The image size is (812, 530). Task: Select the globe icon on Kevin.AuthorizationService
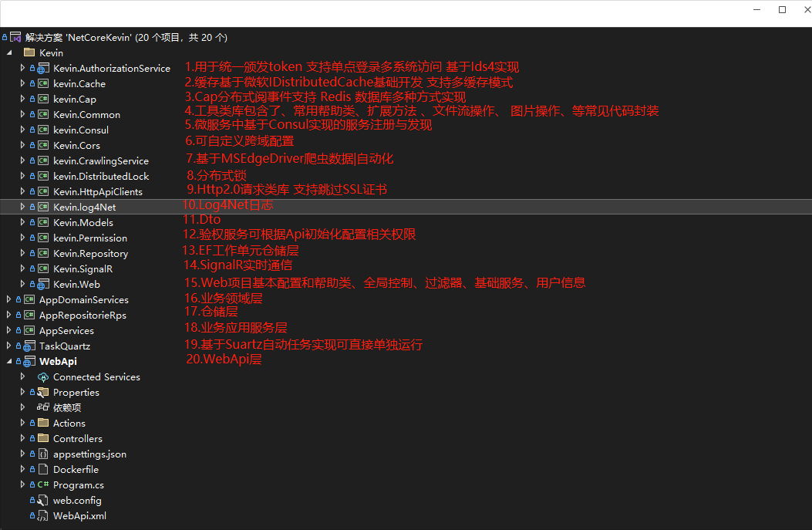[41, 68]
